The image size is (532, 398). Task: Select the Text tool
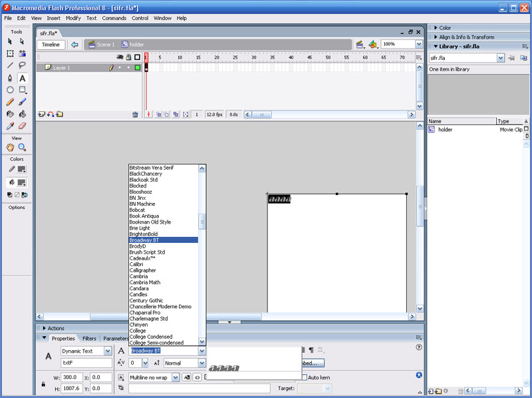click(x=22, y=78)
